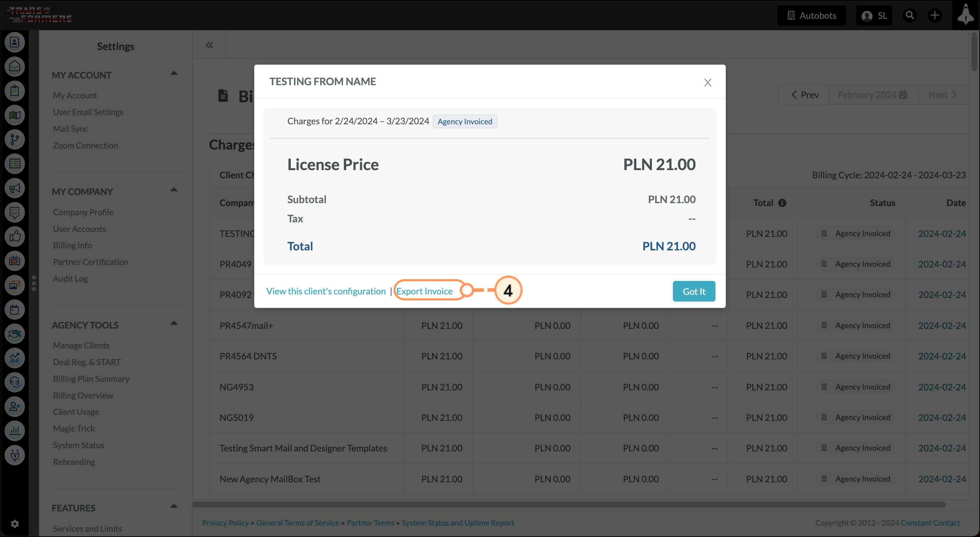This screenshot has height=537, width=980.
Task: Open the plug integrations icon in sidebar
Action: pos(15,456)
